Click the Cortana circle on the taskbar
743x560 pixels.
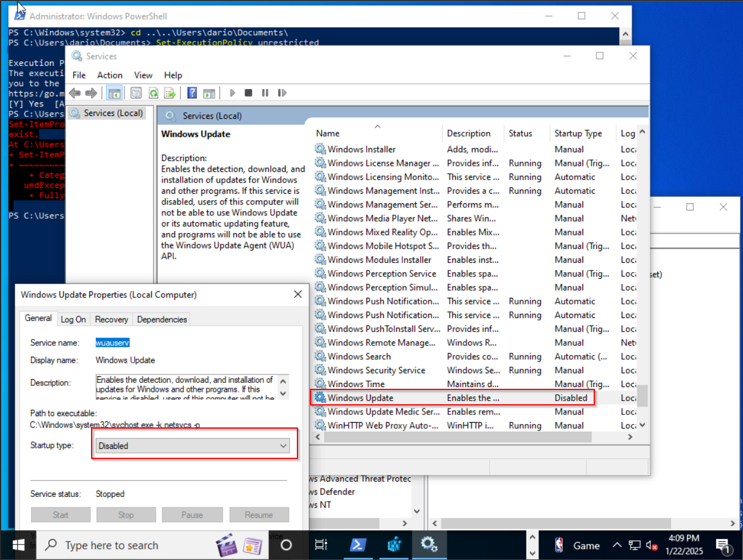pos(286,545)
